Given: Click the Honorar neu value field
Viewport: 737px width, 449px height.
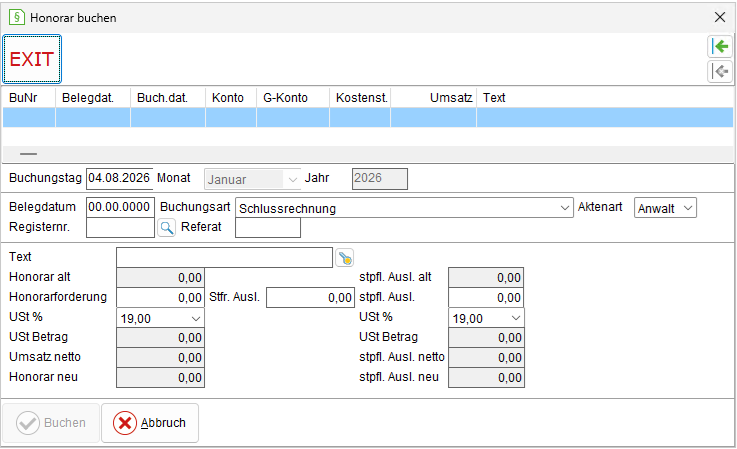Looking at the screenshot, I should (x=160, y=378).
